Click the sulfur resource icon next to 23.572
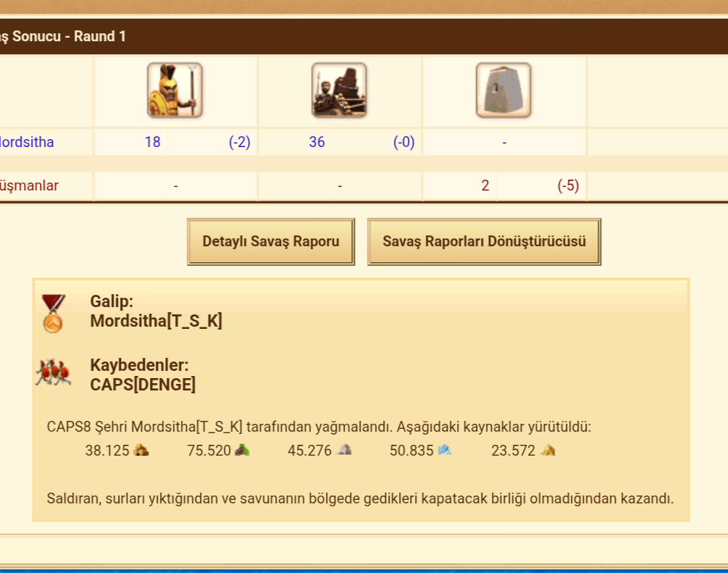 coord(548,450)
